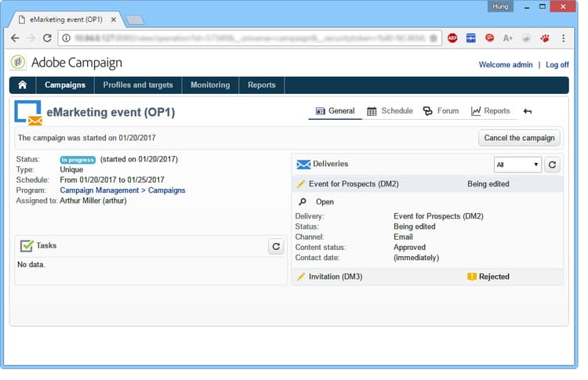Open the grey circular extension icon
Image resolution: width=588 pixels, height=380 pixels.
pyautogui.click(x=527, y=38)
